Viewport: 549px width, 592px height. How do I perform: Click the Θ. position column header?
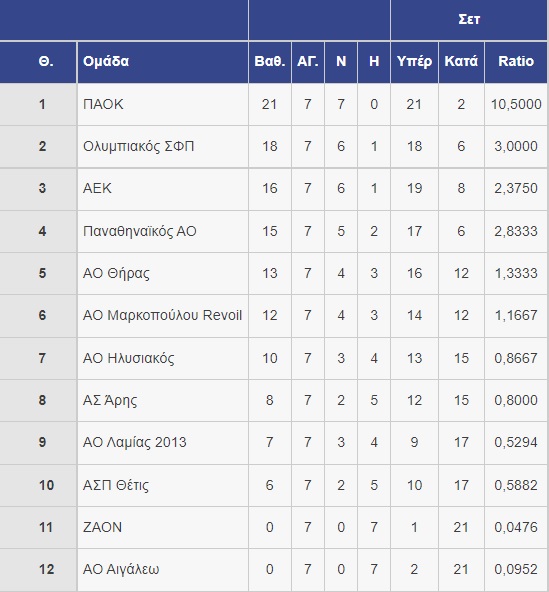[46, 61]
